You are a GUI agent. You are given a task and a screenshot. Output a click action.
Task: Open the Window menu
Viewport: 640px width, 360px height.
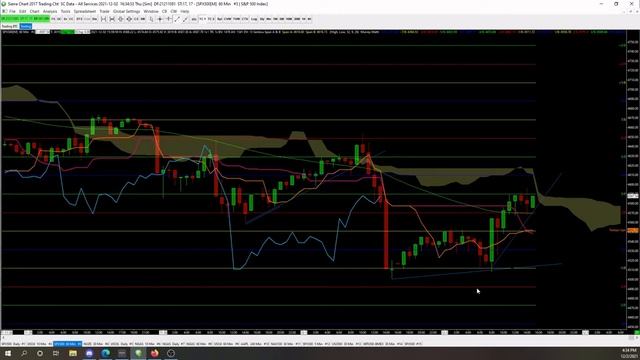click(151, 11)
